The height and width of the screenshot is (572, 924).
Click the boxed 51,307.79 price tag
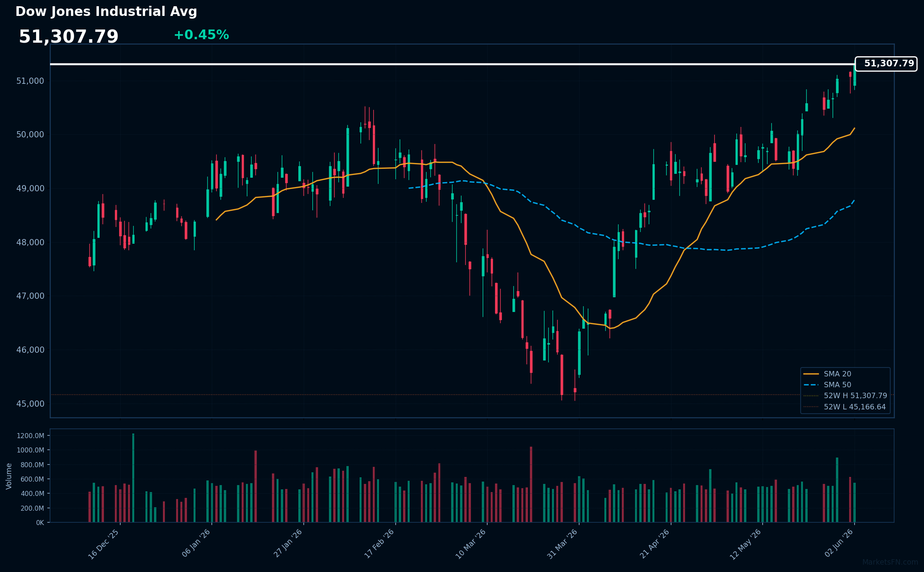click(886, 64)
